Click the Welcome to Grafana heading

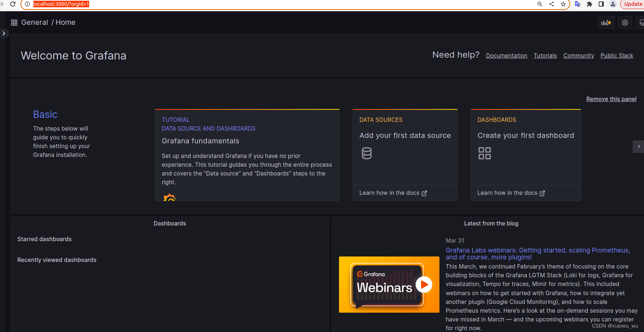click(73, 55)
